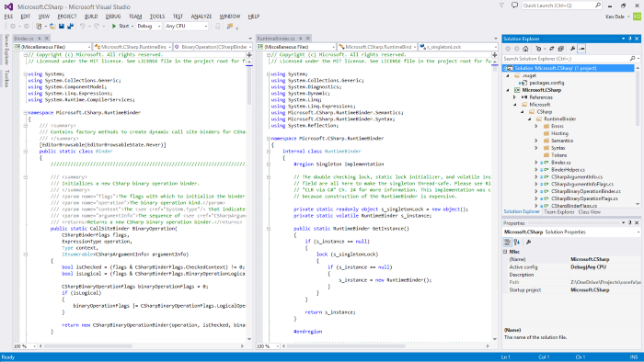Screen dimensions: 644x362
Task: Click the Navigate Backward toolbar icon
Action: (x=13, y=26)
